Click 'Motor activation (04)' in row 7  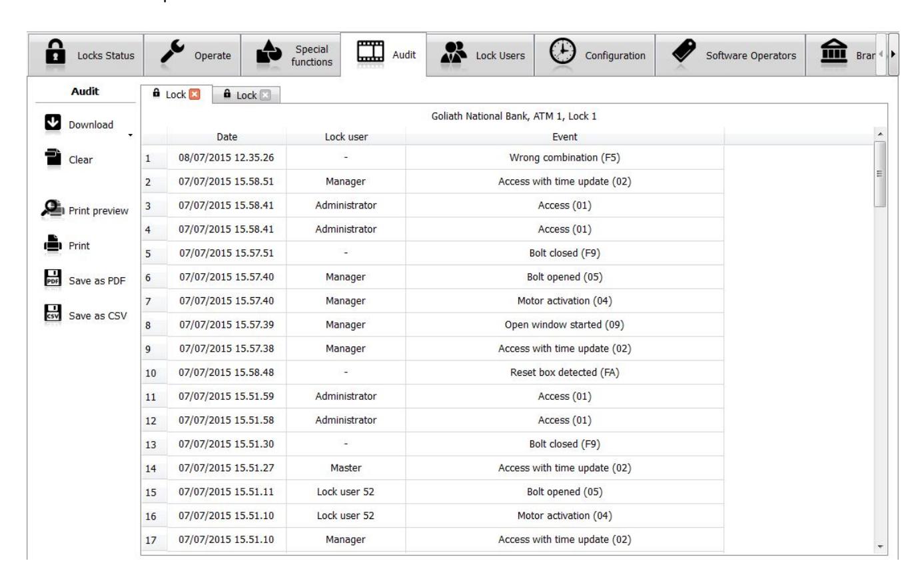pos(565,301)
